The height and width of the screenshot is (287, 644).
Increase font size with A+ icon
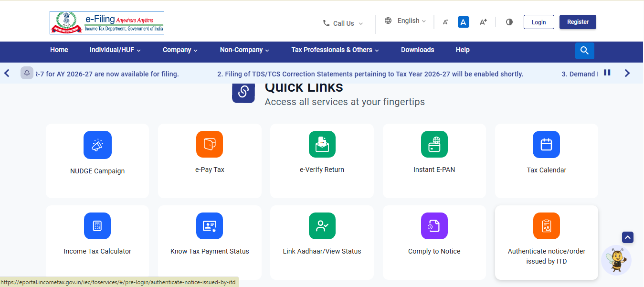(x=483, y=22)
